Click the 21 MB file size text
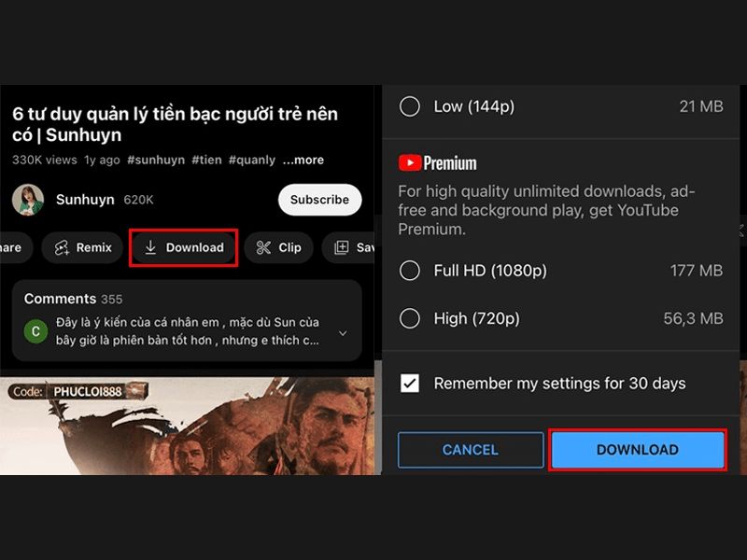 [x=701, y=106]
